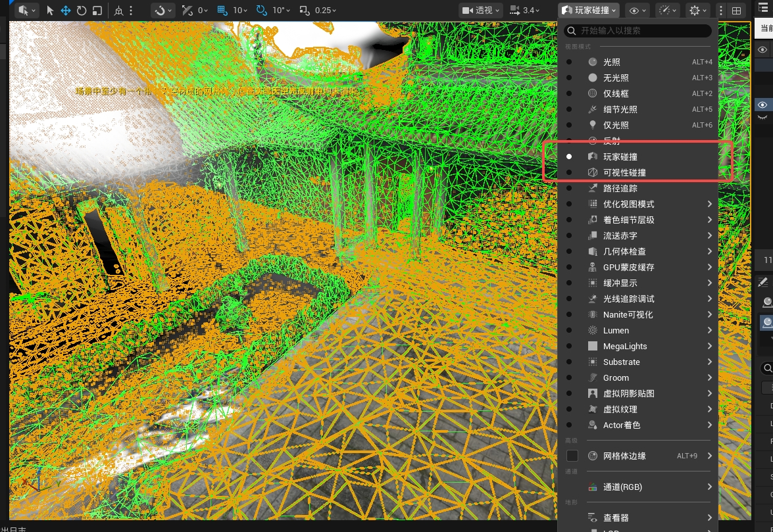Image resolution: width=773 pixels, height=532 pixels.
Task: Activate the translate move tool
Action: (66, 10)
